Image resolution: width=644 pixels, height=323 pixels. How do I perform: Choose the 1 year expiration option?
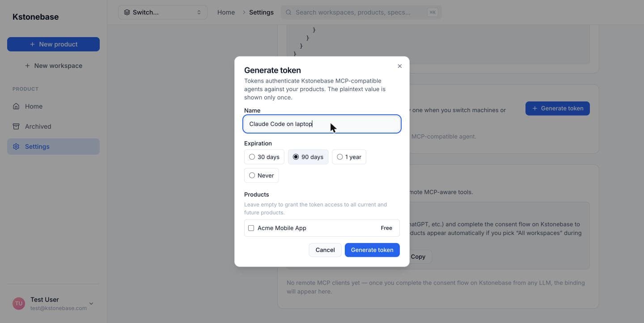(349, 157)
